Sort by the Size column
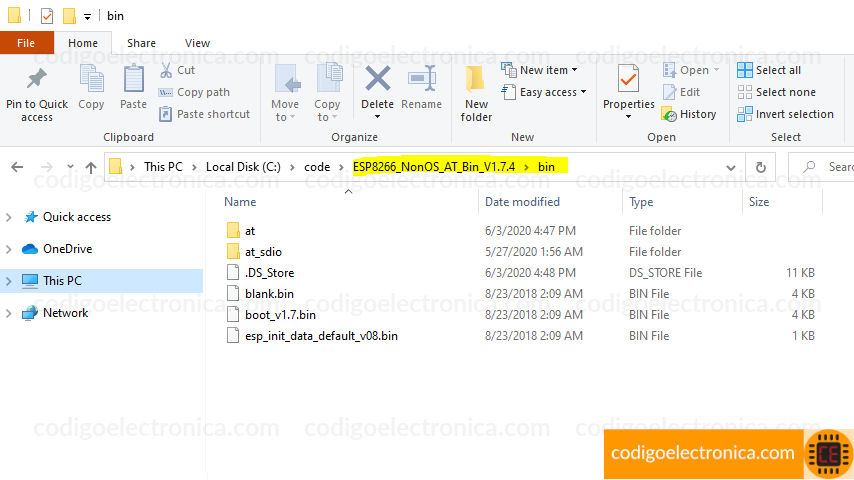 pos(759,202)
